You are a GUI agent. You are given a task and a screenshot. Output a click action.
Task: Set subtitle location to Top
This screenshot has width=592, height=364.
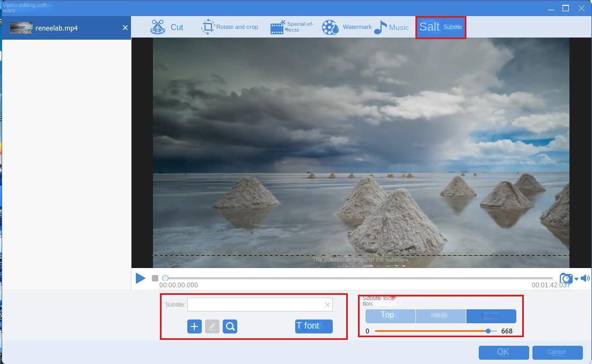point(388,315)
